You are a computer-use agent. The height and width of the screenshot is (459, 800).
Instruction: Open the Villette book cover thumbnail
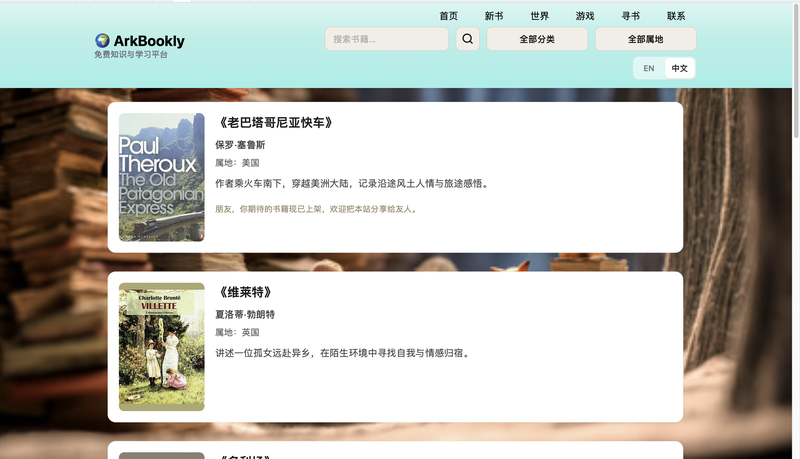click(x=162, y=347)
